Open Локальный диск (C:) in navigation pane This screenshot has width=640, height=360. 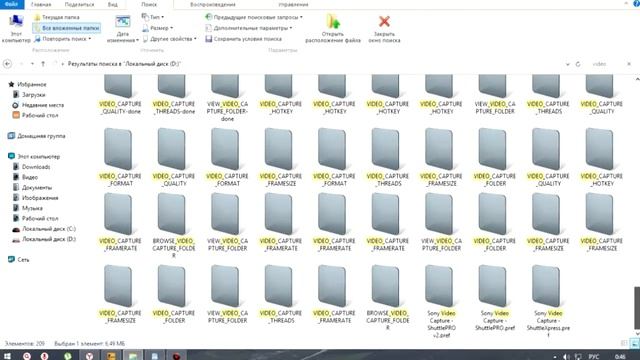pos(44,229)
